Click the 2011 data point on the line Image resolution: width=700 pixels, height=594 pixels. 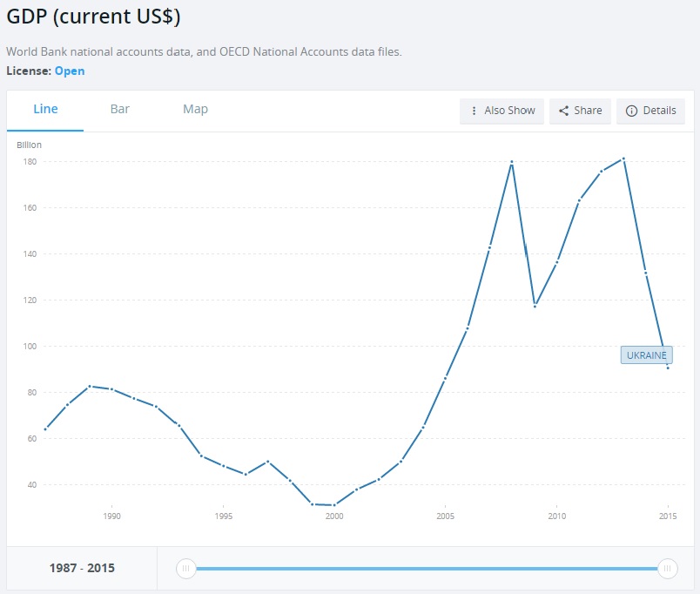(x=579, y=200)
